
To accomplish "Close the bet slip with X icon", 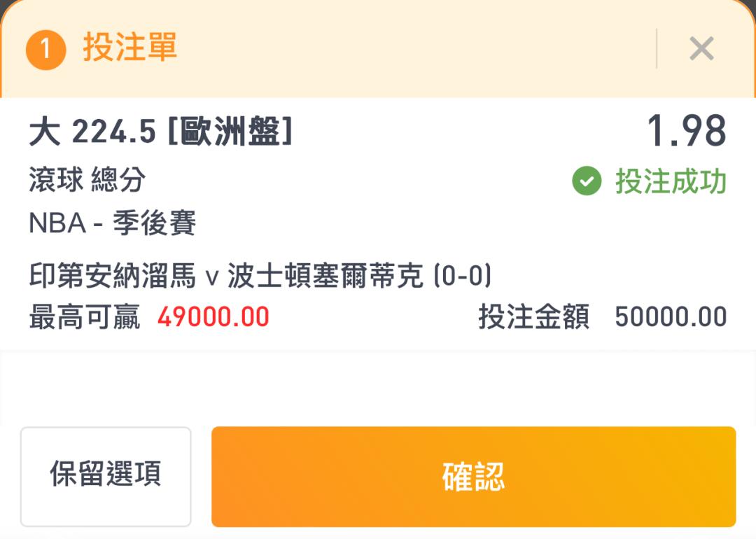I will pyautogui.click(x=701, y=48).
